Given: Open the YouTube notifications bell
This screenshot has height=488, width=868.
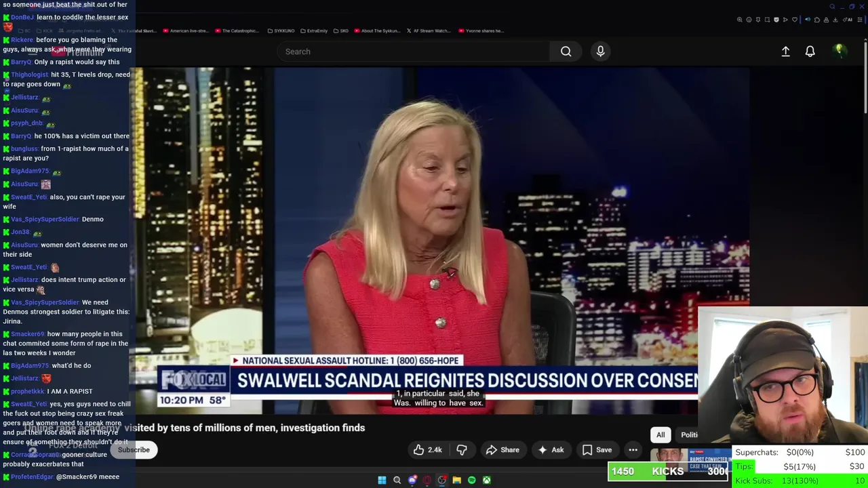Looking at the screenshot, I should [x=810, y=52].
